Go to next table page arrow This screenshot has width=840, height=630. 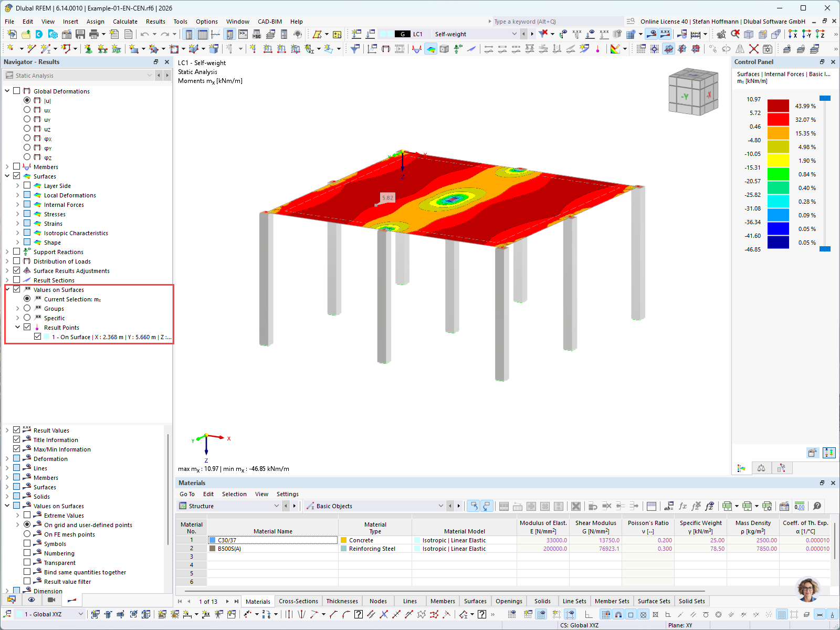pyautogui.click(x=227, y=602)
